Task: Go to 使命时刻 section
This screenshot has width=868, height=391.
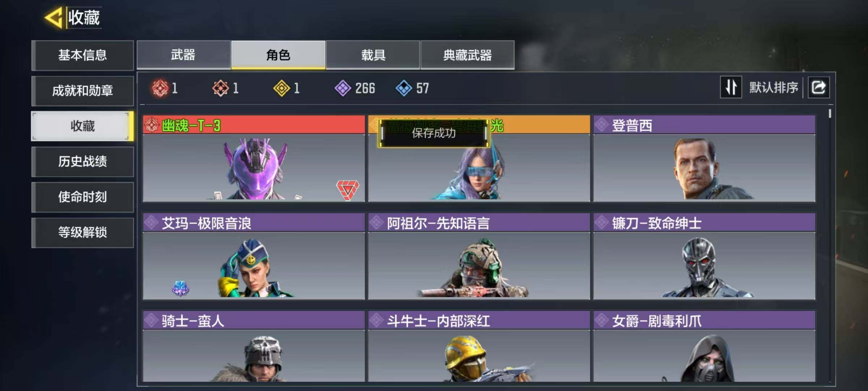Action: [82, 197]
